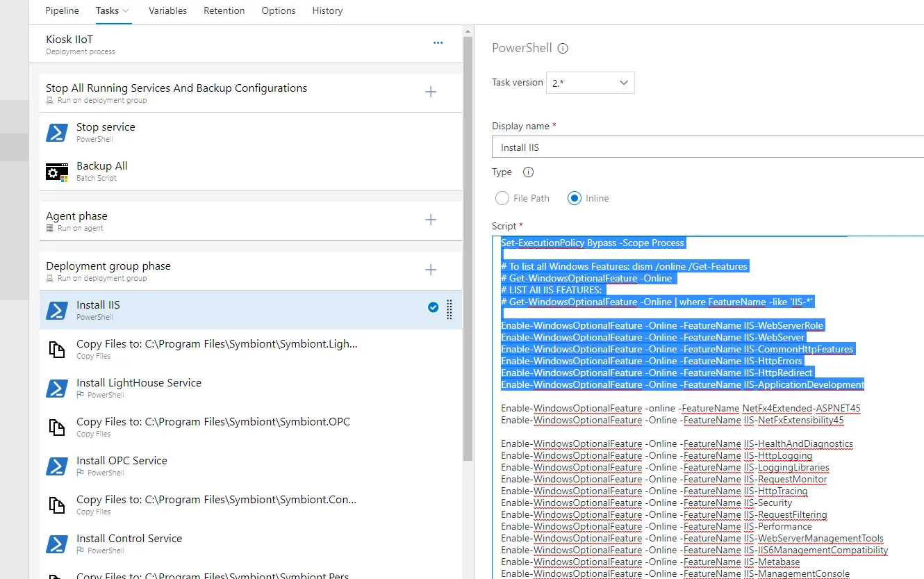Select the Install OPC Service task

pos(251,466)
